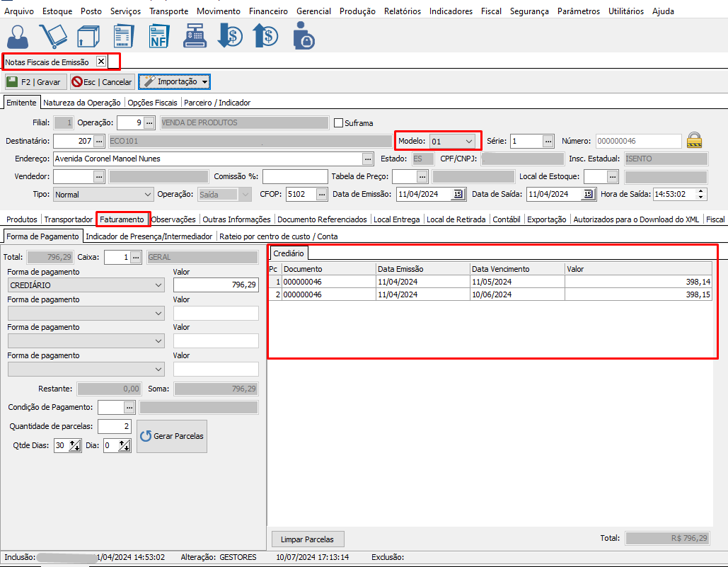Enable the Suframa checkbox
The width and height of the screenshot is (728, 567).
(x=338, y=123)
